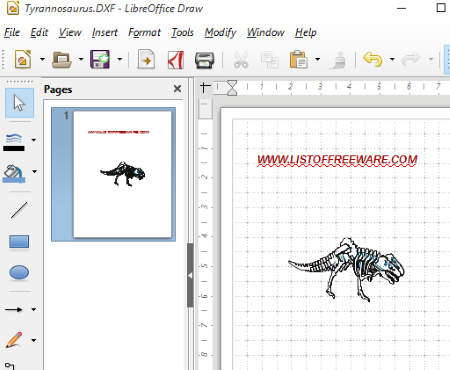The height and width of the screenshot is (370, 450).
Task: Expand the Lines and Arrows dropdown
Action: pyautogui.click(x=34, y=310)
